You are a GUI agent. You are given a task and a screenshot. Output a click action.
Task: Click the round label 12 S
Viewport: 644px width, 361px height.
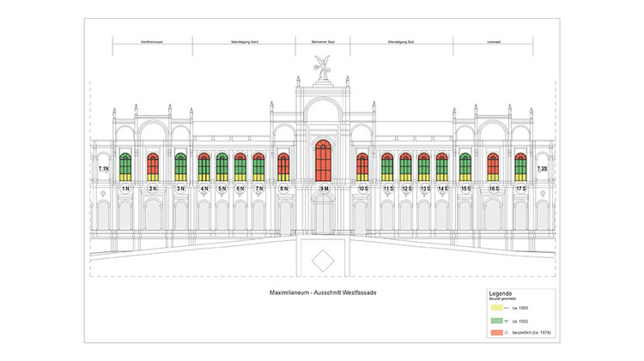click(x=406, y=188)
